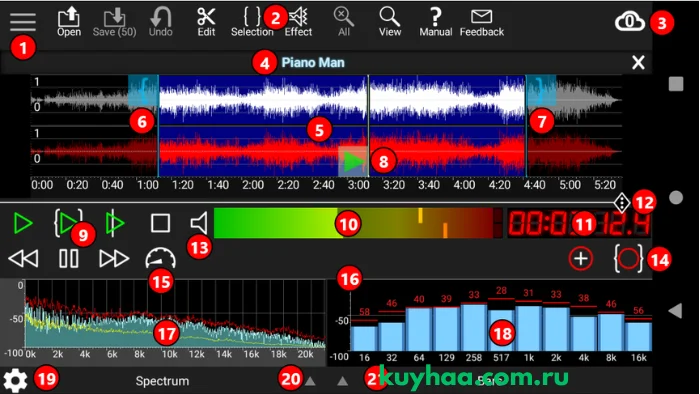Viewport: 700px width, 394px height.
Task: Start playback with green play button
Action: (x=23, y=223)
